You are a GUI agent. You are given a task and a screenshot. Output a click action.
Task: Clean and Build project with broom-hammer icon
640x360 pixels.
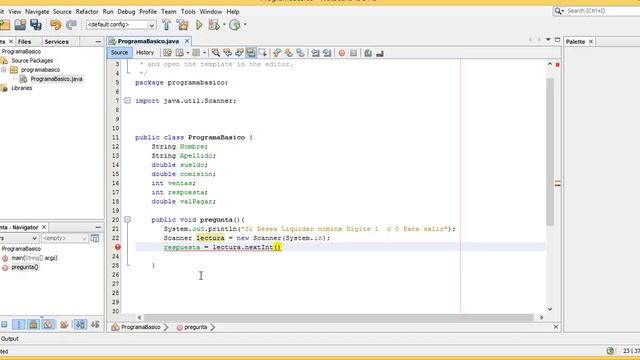(182, 24)
